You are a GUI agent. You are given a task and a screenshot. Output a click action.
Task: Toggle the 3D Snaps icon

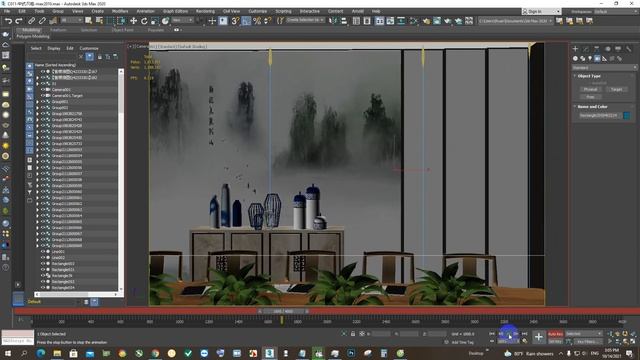coord(235,20)
